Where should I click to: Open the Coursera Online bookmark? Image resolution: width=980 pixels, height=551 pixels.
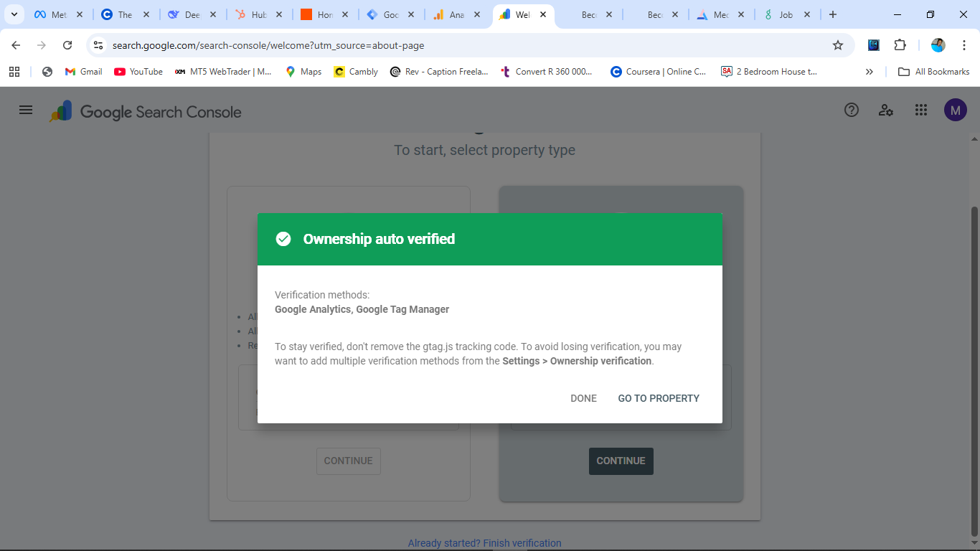click(x=659, y=72)
